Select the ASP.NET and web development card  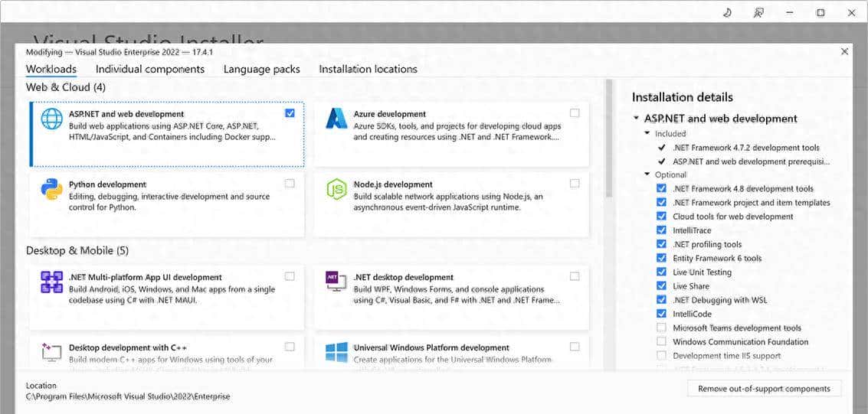point(166,134)
